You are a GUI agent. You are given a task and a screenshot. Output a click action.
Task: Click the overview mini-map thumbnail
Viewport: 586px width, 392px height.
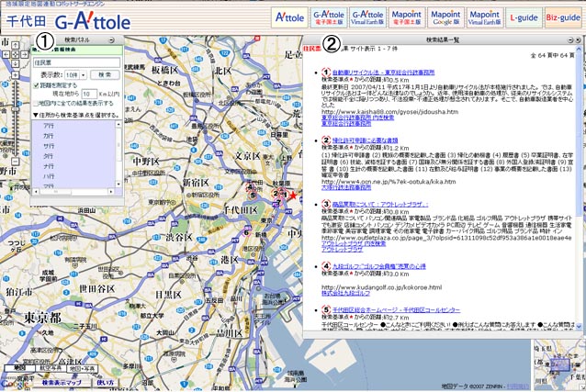pos(558,364)
